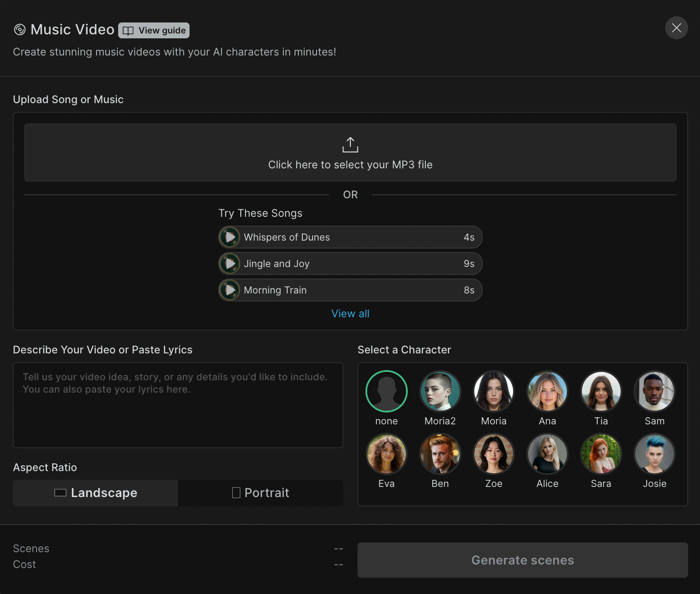This screenshot has width=700, height=594.
Task: Click the Generate scenes button
Action: (x=523, y=560)
